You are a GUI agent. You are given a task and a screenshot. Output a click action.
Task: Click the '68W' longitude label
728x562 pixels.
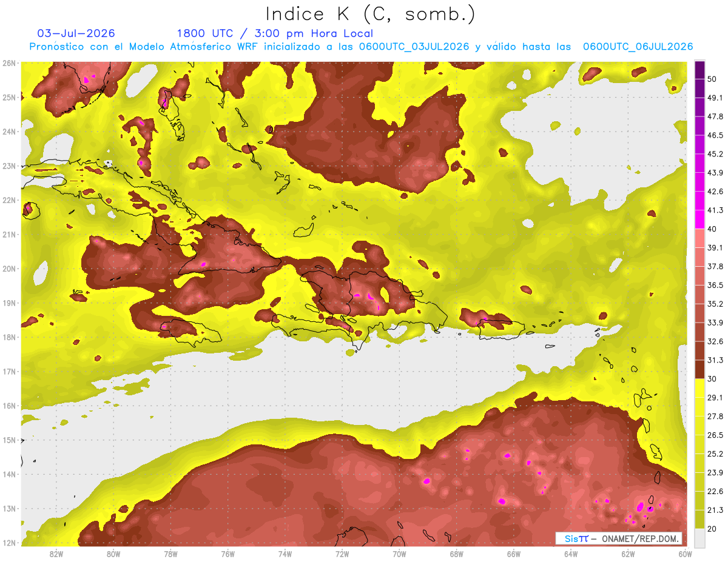click(x=457, y=554)
